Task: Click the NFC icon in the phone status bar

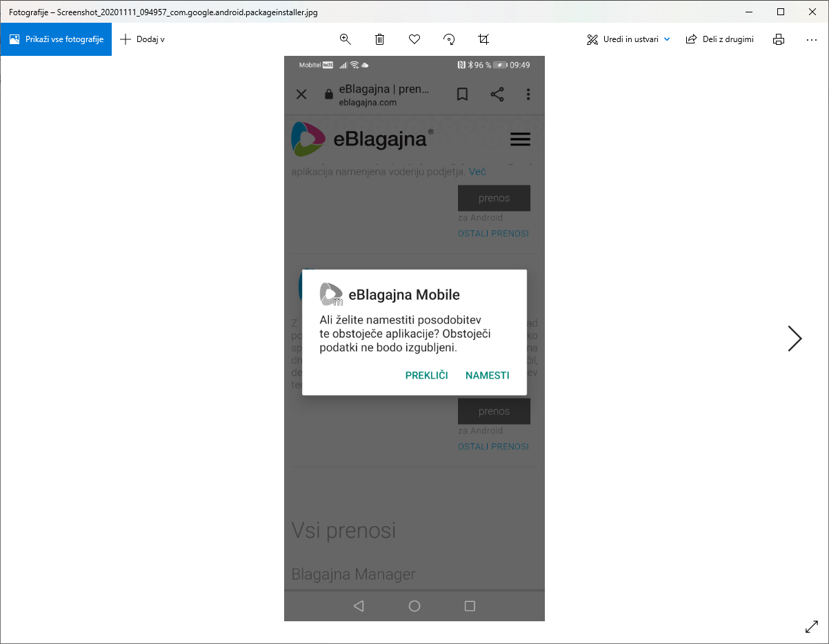Action: (x=461, y=65)
